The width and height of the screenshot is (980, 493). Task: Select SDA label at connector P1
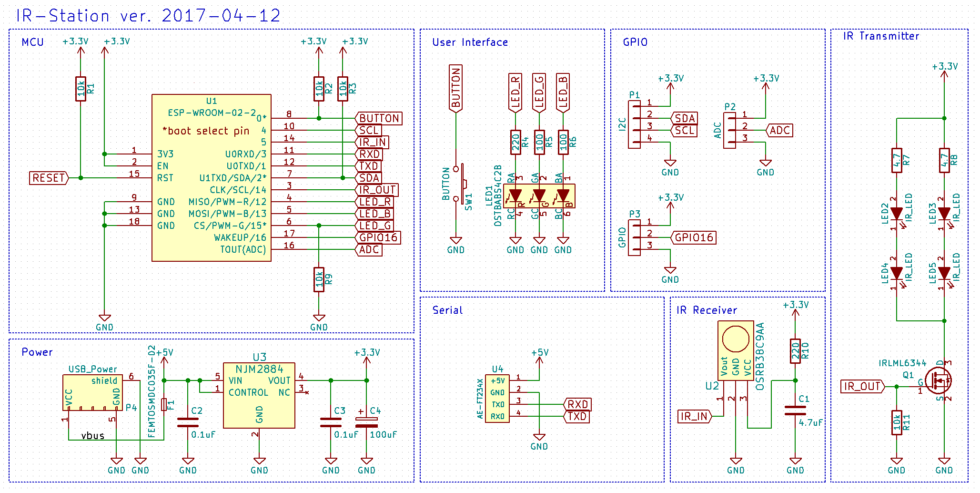[x=684, y=118]
